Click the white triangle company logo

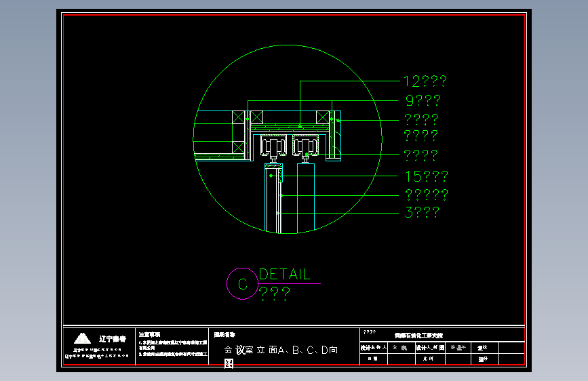point(82,338)
